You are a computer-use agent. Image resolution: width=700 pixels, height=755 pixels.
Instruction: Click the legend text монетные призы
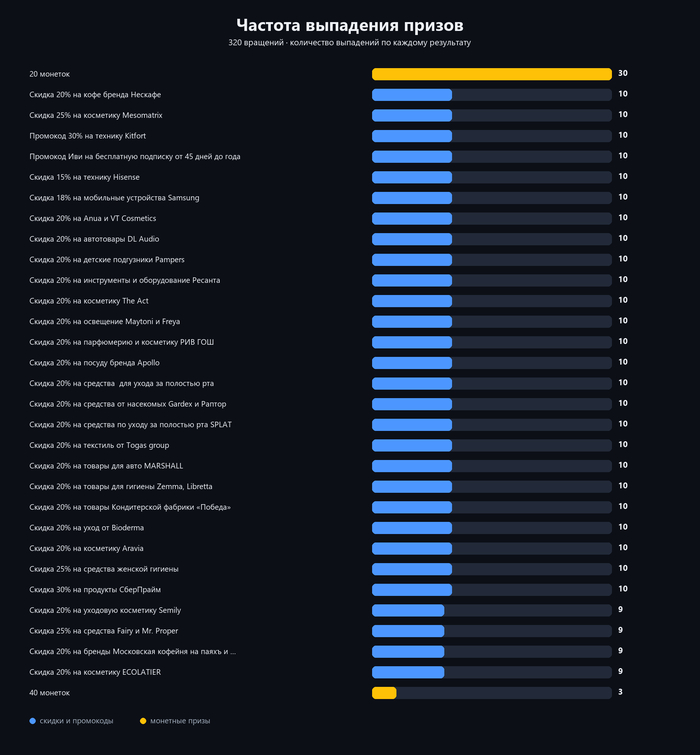coord(180,721)
